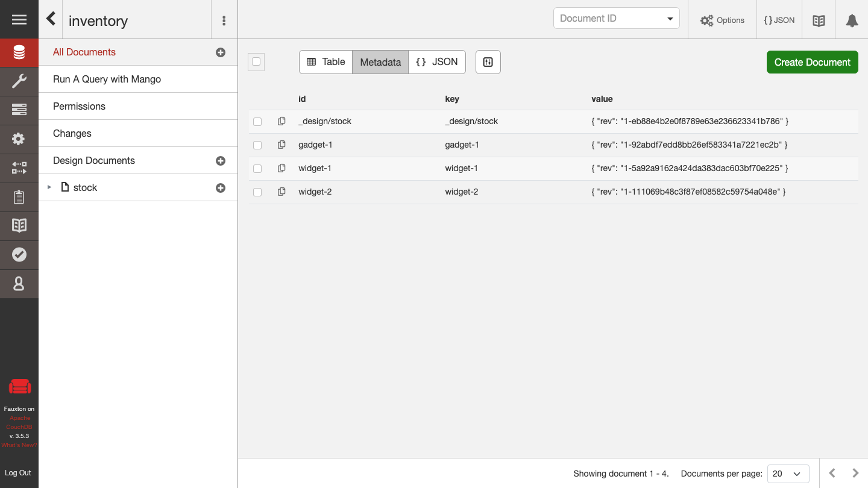The height and width of the screenshot is (488, 868).
Task: Open the clipboard news icon in sidebar
Action: point(19,197)
